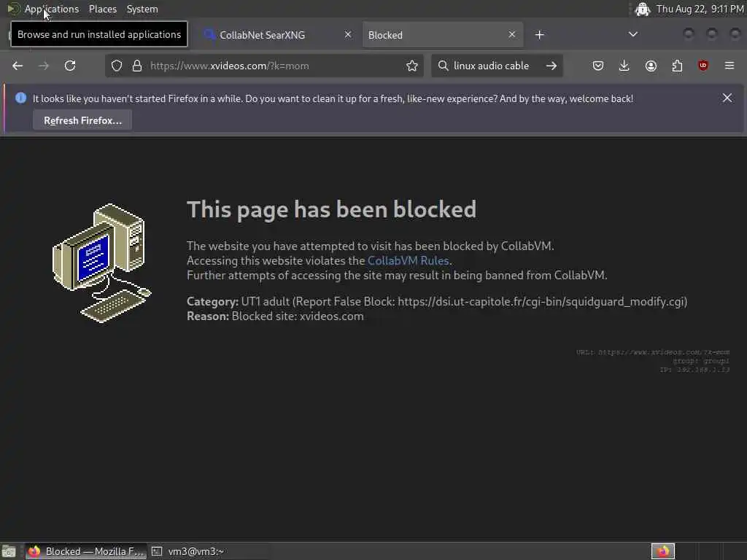Reload the current page
Image resolution: width=747 pixels, height=560 pixels.
[70, 66]
